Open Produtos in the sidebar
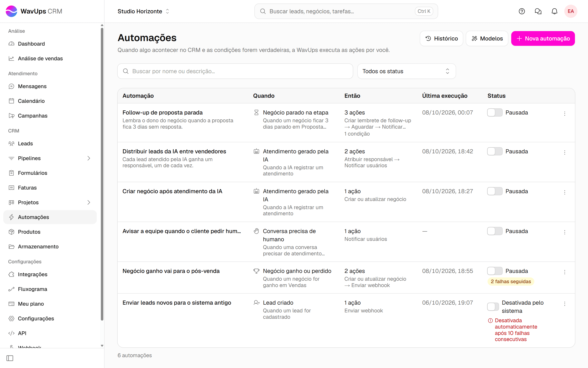The width and height of the screenshot is (588, 368). tap(50, 232)
